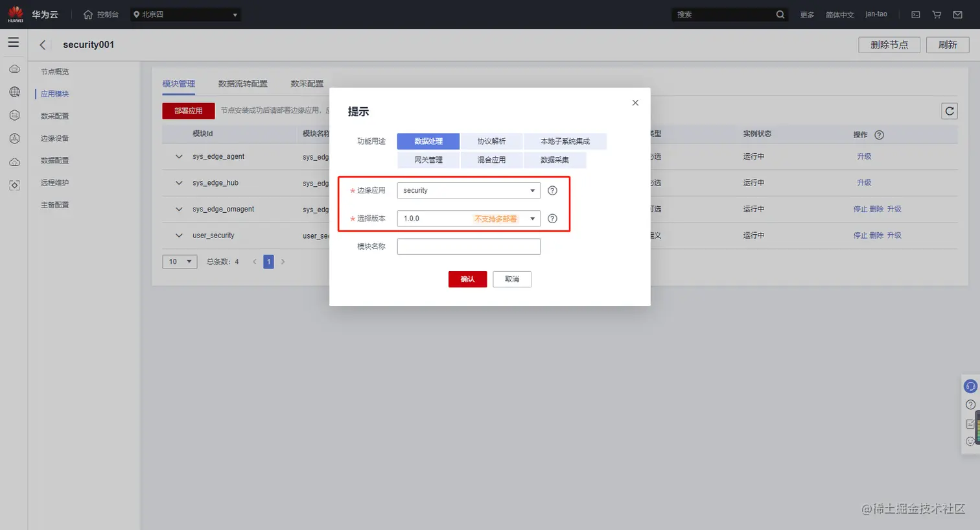The height and width of the screenshot is (530, 980).
Task: Click the Huawei Cloud logo
Action: (16, 14)
